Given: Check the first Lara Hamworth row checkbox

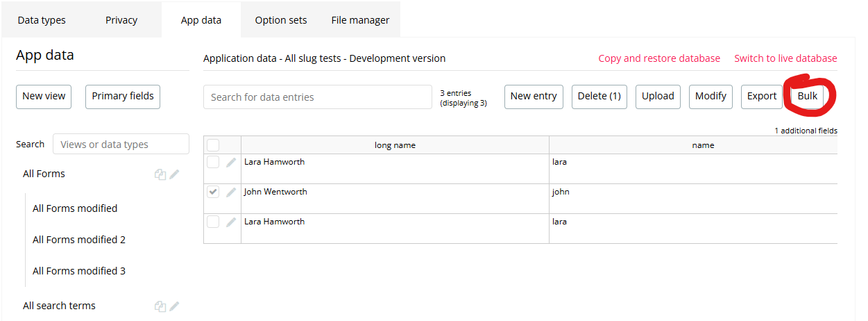Looking at the screenshot, I should (x=213, y=162).
